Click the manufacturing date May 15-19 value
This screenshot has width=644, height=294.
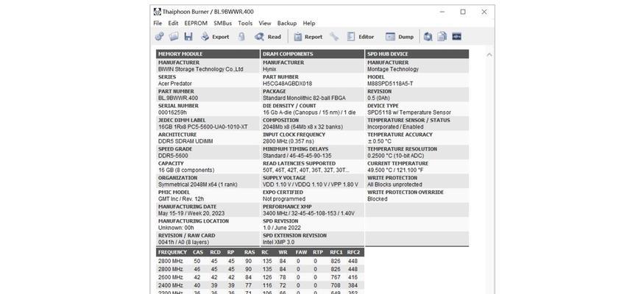(x=191, y=214)
